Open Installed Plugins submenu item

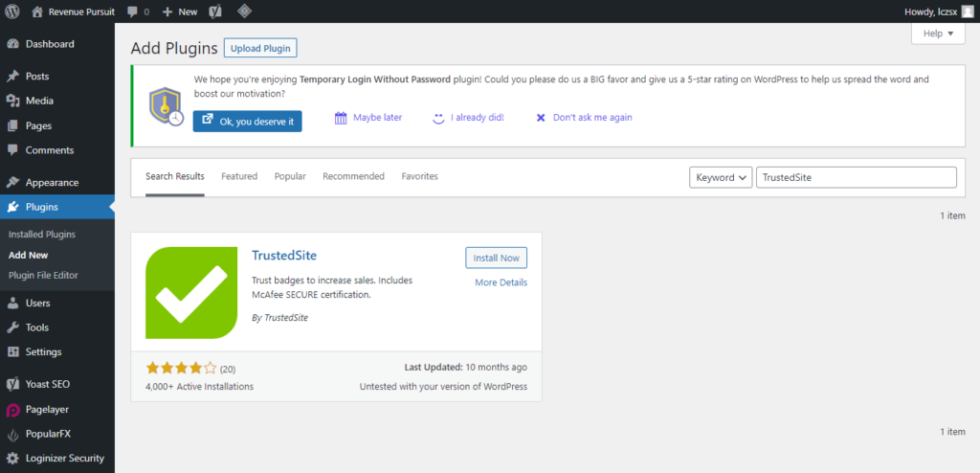coord(42,235)
